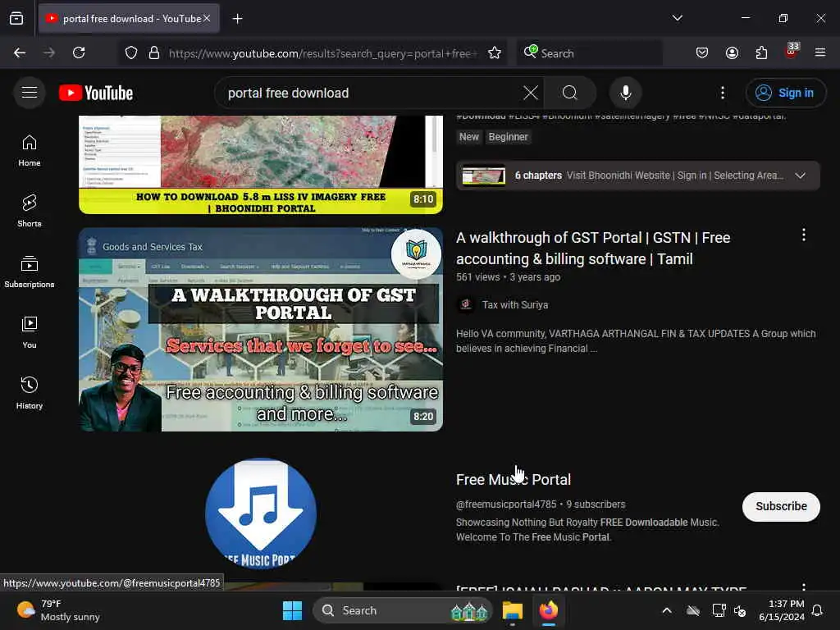Close the portal free download tab

[x=207, y=19]
